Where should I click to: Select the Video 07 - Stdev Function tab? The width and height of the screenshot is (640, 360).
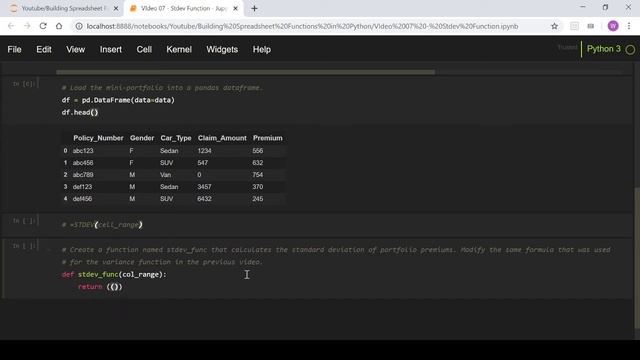coord(183,8)
